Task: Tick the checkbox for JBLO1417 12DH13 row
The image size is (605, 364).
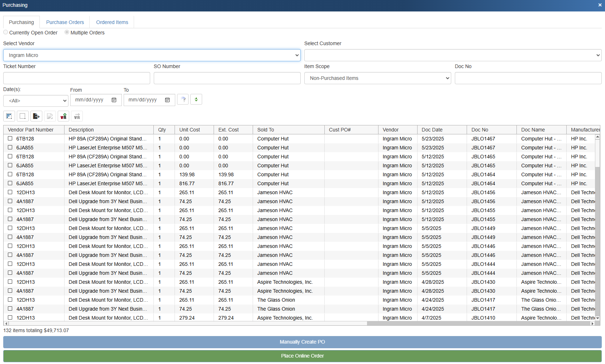Action: [x=10, y=300]
